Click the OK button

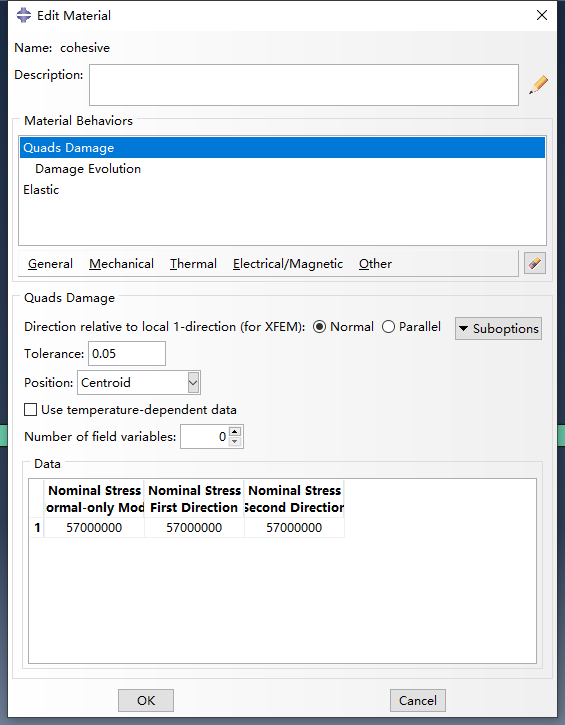pyautogui.click(x=146, y=700)
